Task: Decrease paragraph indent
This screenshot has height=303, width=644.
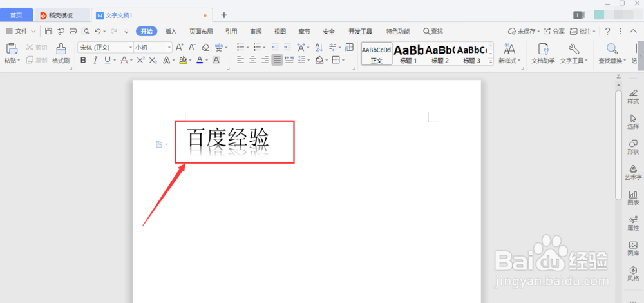Action: coord(275,47)
